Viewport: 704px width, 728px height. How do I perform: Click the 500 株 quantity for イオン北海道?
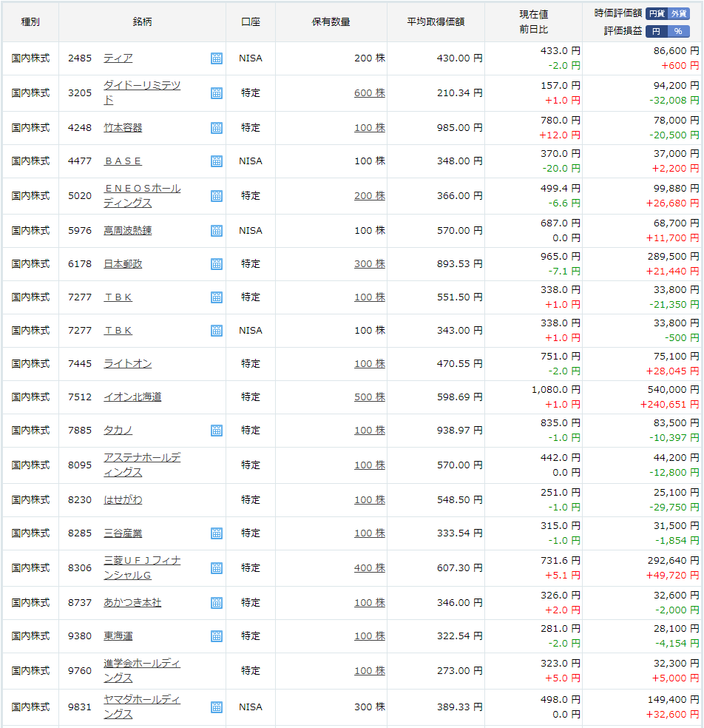coord(370,397)
